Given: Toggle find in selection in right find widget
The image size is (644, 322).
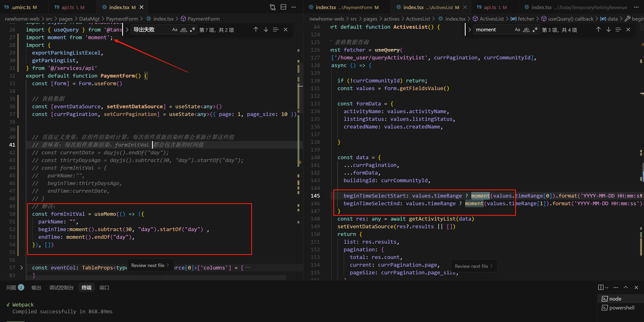Looking at the screenshot, I should 619,29.
